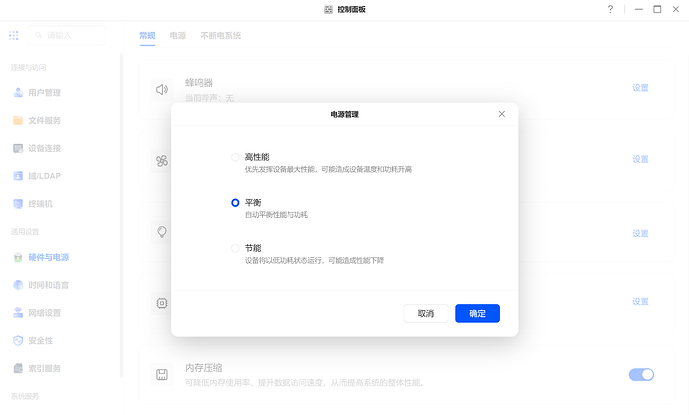Viewport: 689px width, 415px height.
Task: Click the 设备连接 sidebar icon
Action: point(18,148)
